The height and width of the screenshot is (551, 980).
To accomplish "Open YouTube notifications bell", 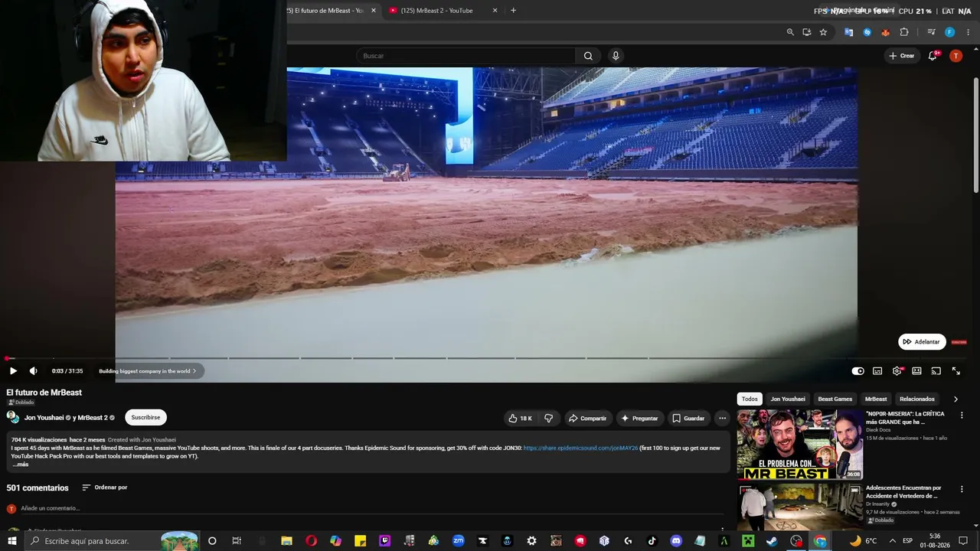I will point(933,56).
